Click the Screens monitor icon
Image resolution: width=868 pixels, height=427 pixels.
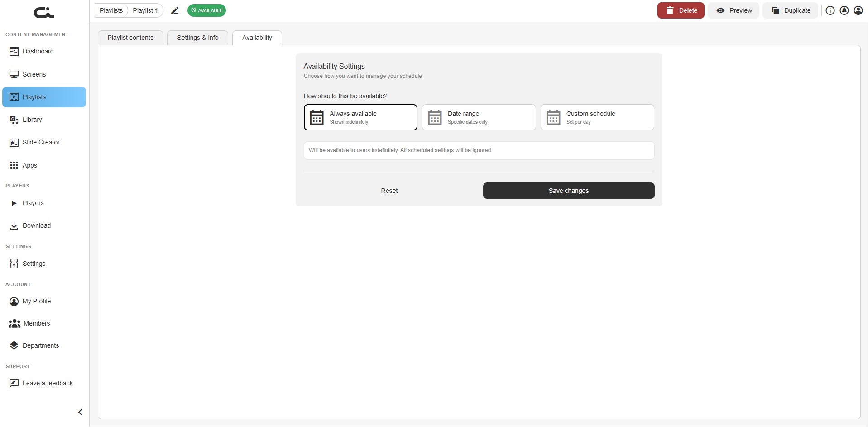[x=14, y=74]
